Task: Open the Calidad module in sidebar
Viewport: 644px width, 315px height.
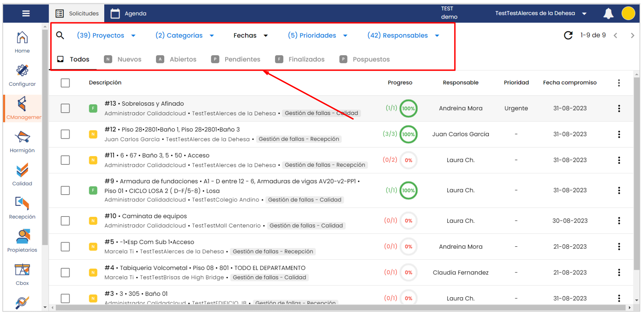Action: click(22, 175)
